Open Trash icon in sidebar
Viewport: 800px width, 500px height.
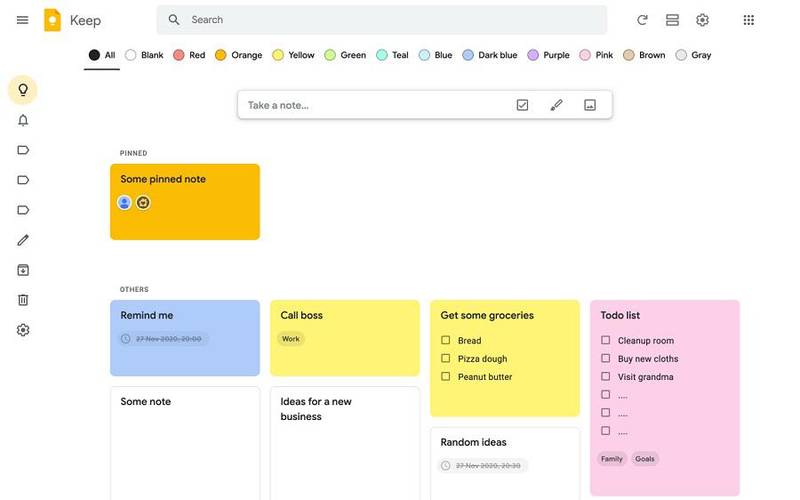click(23, 300)
